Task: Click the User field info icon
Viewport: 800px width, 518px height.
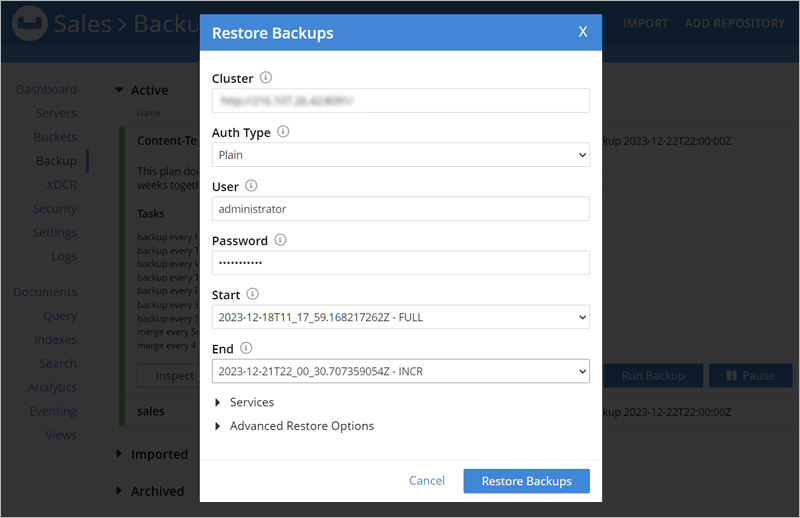Action: point(251,186)
